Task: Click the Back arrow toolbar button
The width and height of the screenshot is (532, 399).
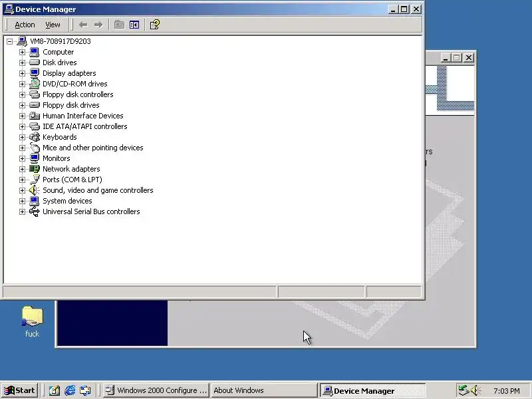Action: pyautogui.click(x=83, y=25)
